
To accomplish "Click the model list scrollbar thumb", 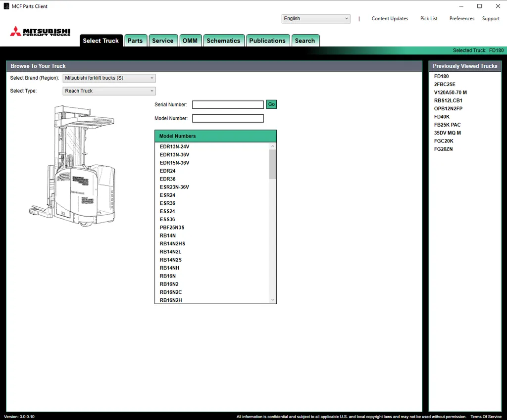I will pyautogui.click(x=272, y=164).
